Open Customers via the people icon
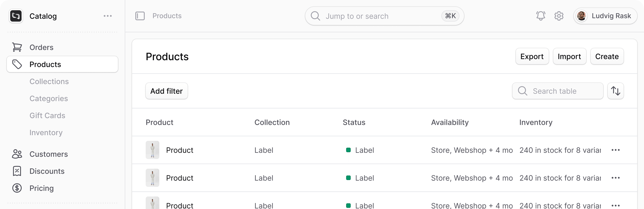644x209 pixels. coord(17,154)
